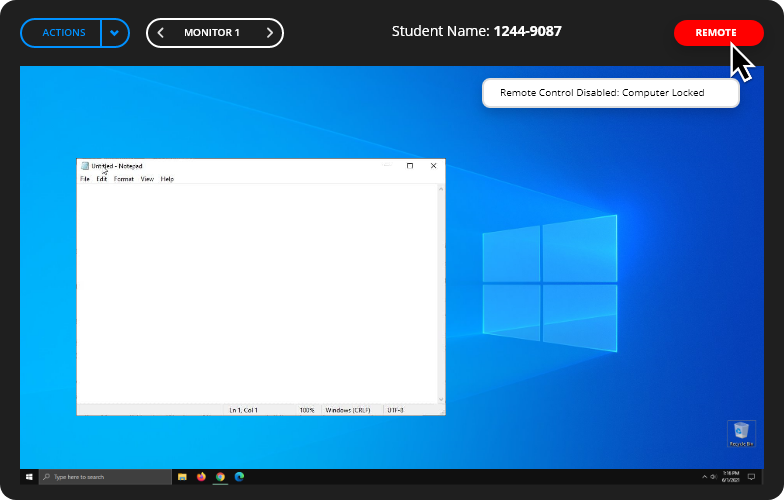The width and height of the screenshot is (784, 500).
Task: Click Notepad vertical scrollbar down arrow
Action: [441, 399]
